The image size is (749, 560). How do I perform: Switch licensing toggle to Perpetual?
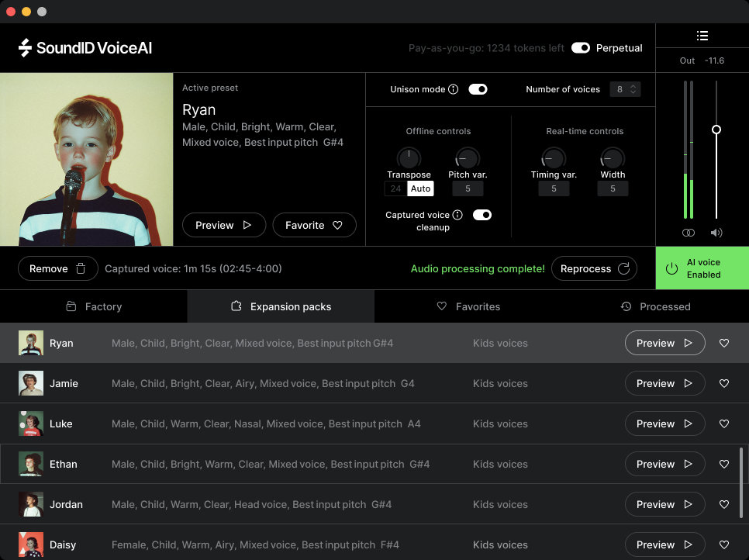pos(581,47)
